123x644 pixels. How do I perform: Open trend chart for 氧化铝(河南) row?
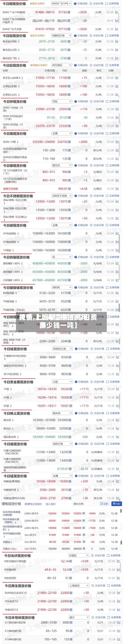click(117, 41)
